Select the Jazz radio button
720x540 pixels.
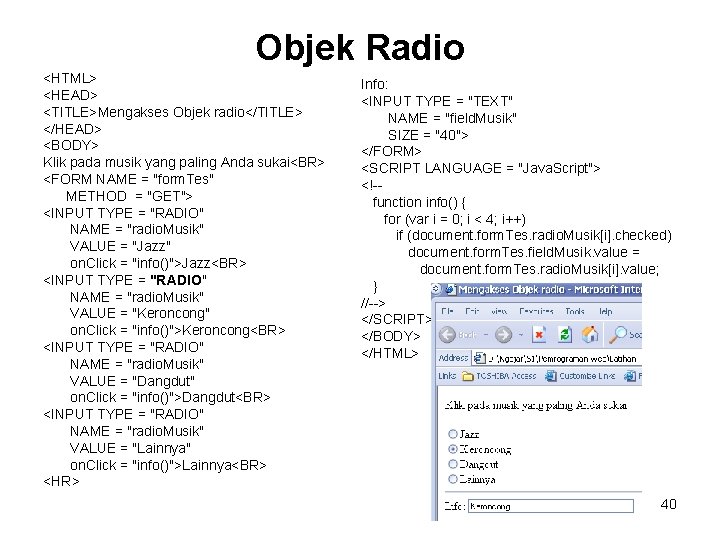coord(453,433)
